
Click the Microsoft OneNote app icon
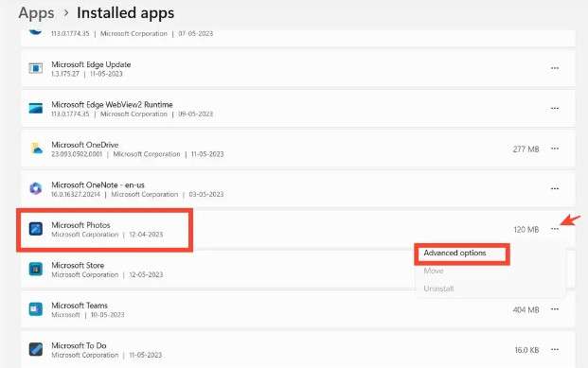(36, 188)
